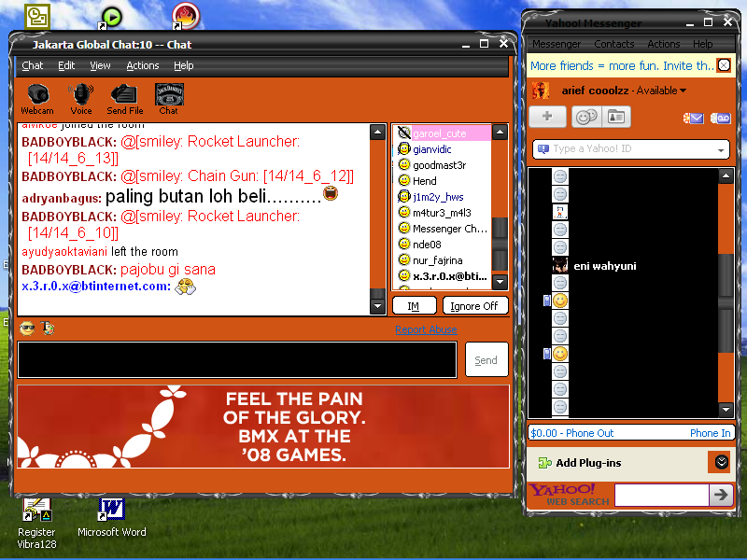Click the Jack Daniel's Chat toolbar icon
This screenshot has height=560, width=747.
[x=169, y=99]
